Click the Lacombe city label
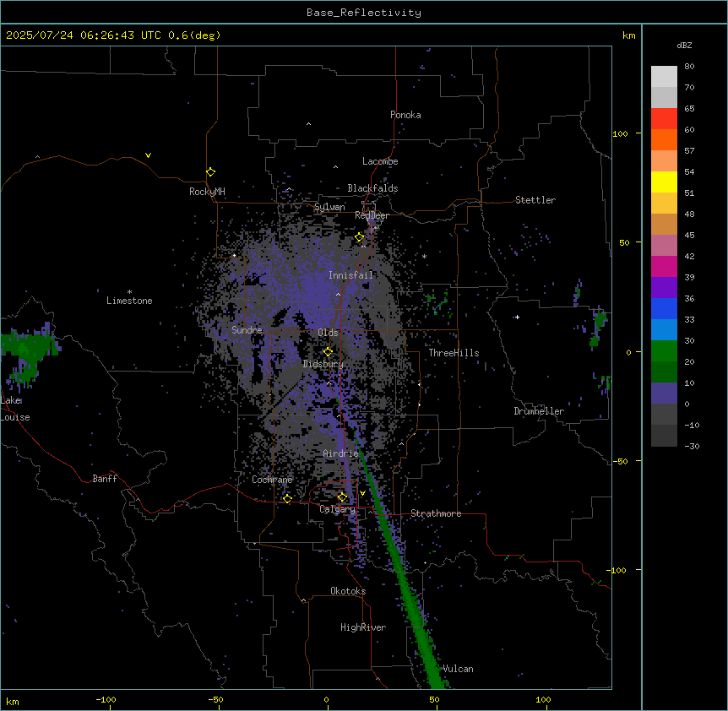Viewport: 728px width, 711px height. pyautogui.click(x=380, y=161)
